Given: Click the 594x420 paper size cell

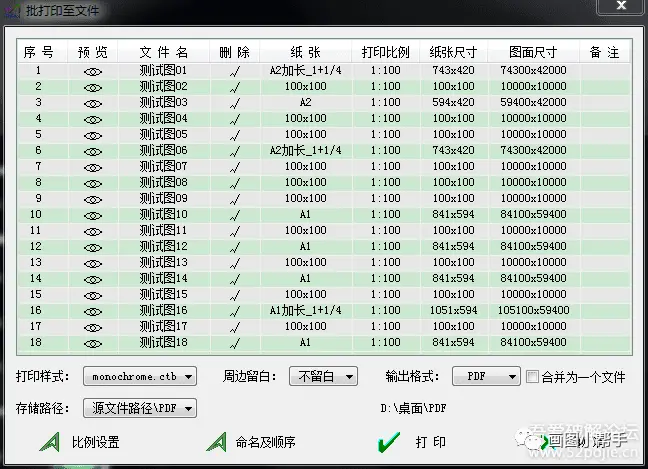Looking at the screenshot, I should (453, 102).
